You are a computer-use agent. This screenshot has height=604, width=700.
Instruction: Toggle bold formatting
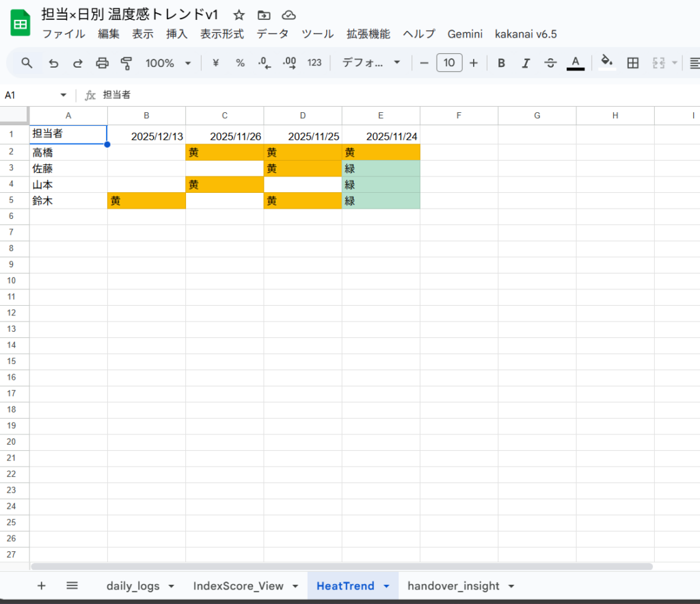click(x=501, y=63)
